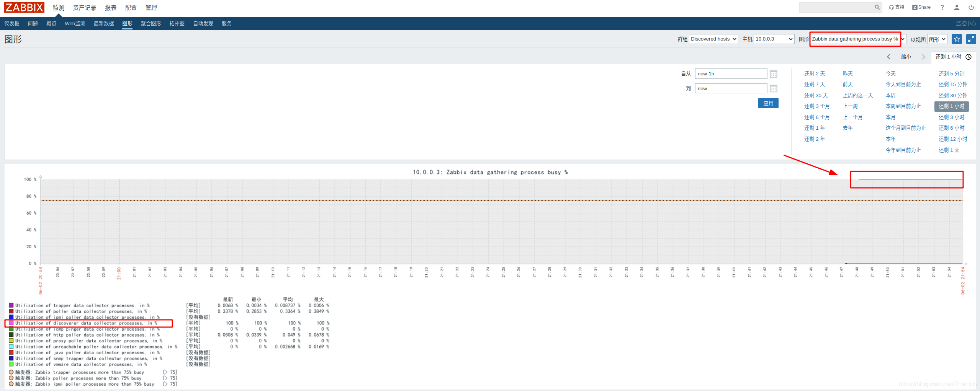The image size is (980, 391).
Task: Click the clock icon in time tab
Action: (x=969, y=57)
